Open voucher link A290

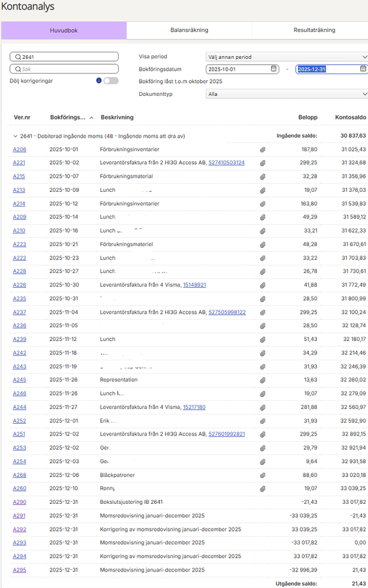pyautogui.click(x=19, y=502)
